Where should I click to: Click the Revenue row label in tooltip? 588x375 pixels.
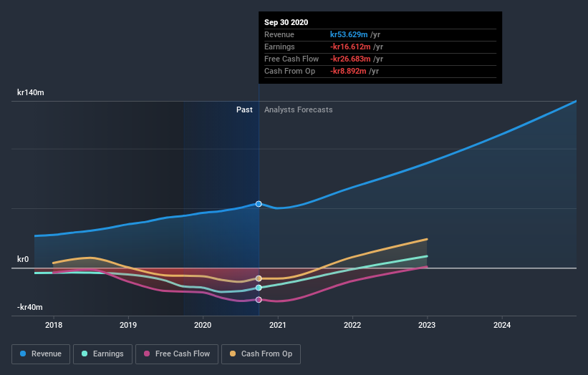tap(279, 34)
